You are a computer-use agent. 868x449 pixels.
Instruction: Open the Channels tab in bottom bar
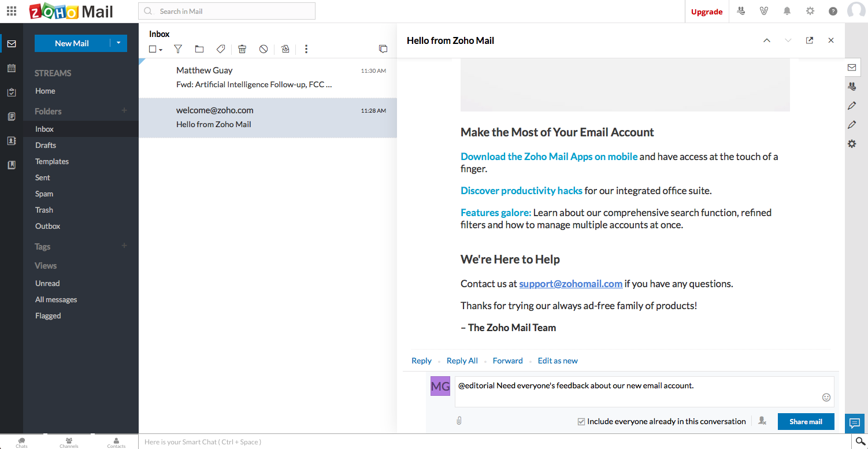coord(69,442)
